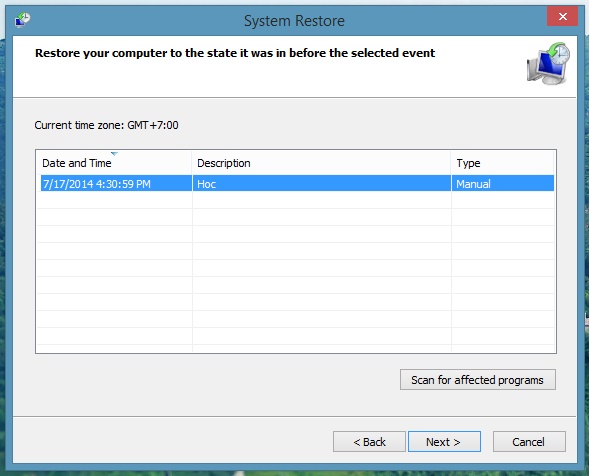Close the System Restore window
The width and height of the screenshot is (590, 476).
[563, 17]
